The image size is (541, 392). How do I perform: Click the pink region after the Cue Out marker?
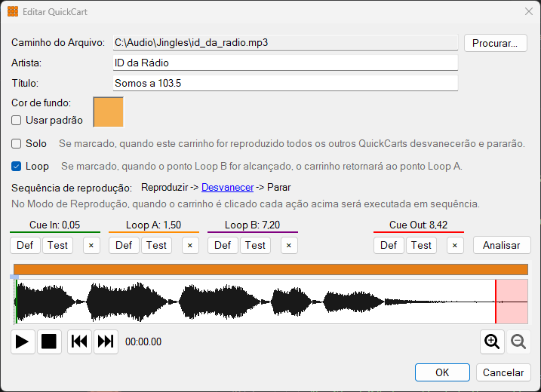click(x=512, y=302)
